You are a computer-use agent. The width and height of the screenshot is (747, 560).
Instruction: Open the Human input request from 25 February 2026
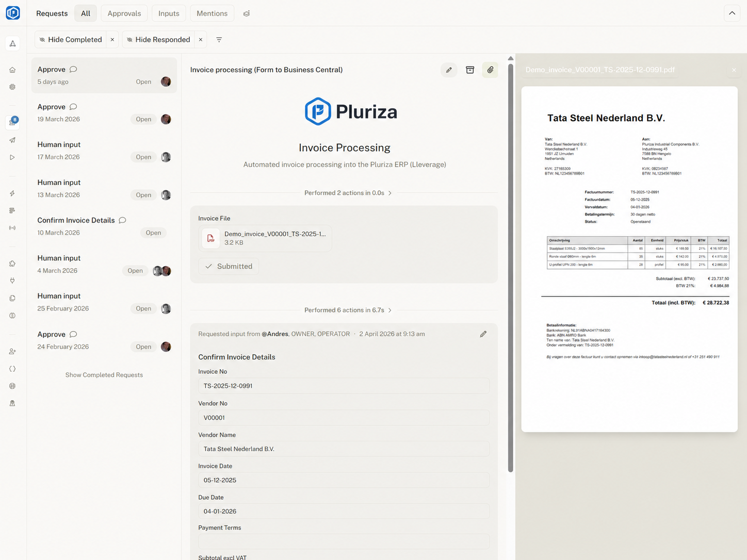point(104,302)
